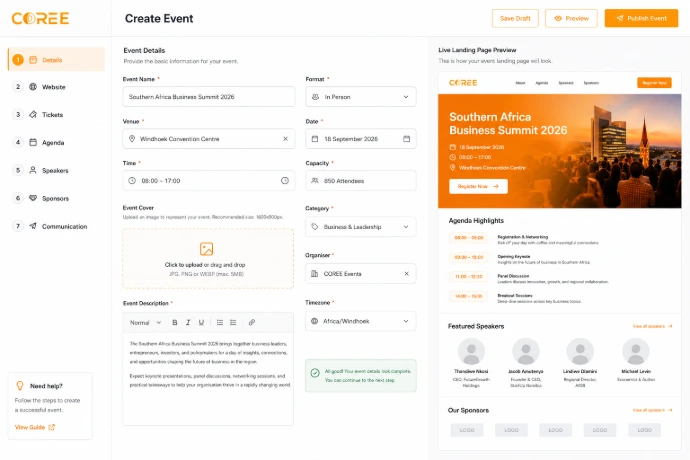690x460 pixels.
Task: Click the building icon in Organiser field
Action: (x=315, y=274)
